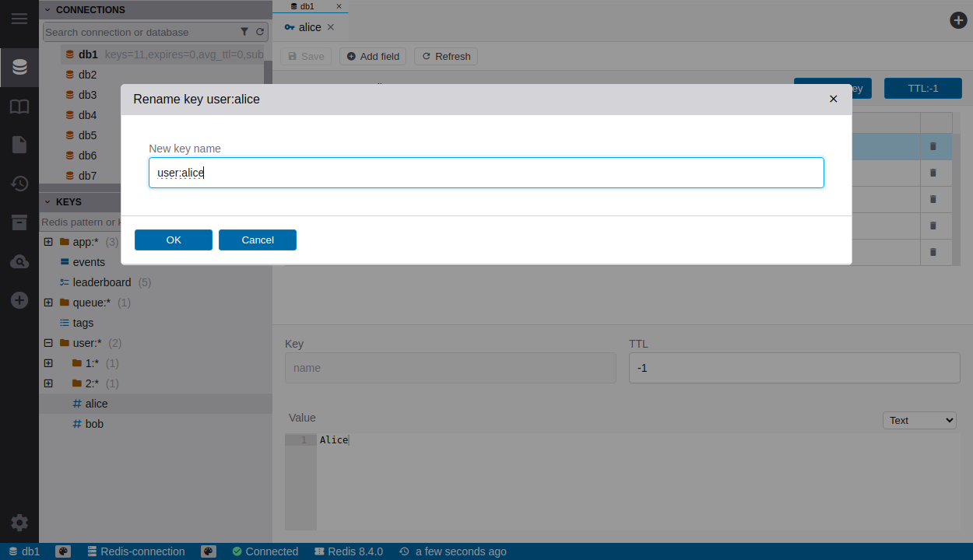Close the Rename key dialog
973x560 pixels.
[x=833, y=99]
